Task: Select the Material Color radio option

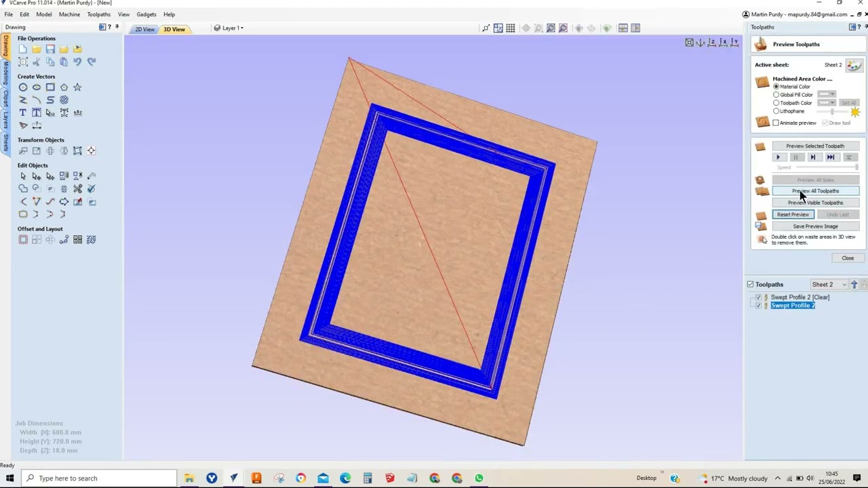Action: [x=776, y=87]
